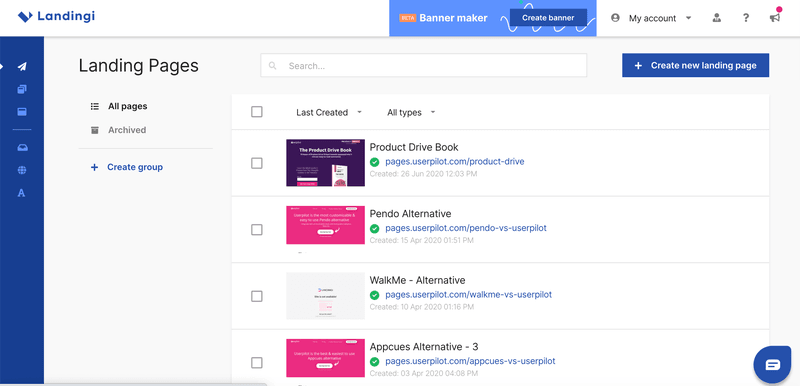Click the search magnifier icon
This screenshot has width=800, height=386.
point(273,66)
